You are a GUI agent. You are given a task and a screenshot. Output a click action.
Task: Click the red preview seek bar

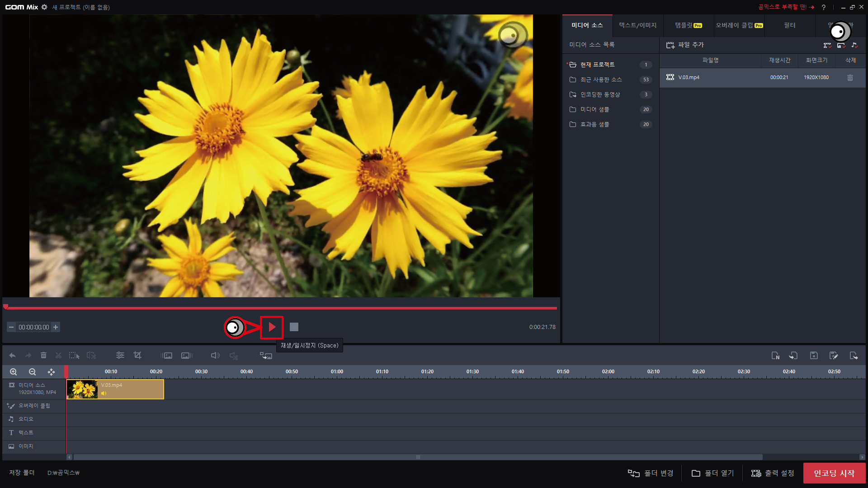point(280,308)
